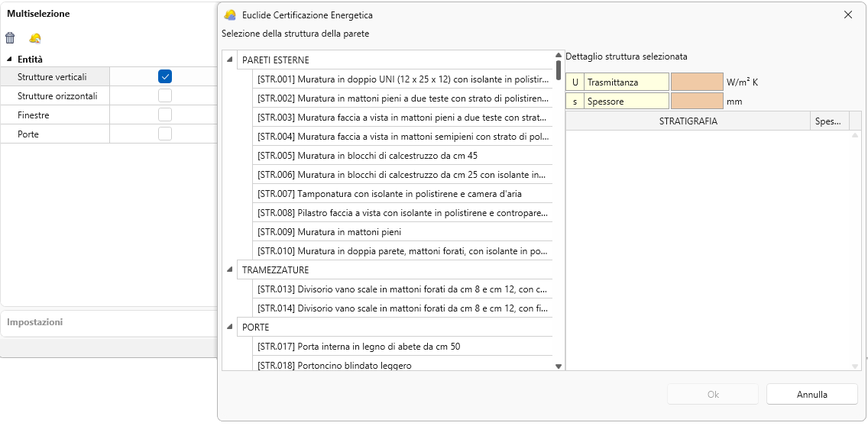Image resolution: width=868 pixels, height=426 pixels.
Task: Click the yellow helmet icon in Multiselezione toolbar
Action: click(35, 38)
